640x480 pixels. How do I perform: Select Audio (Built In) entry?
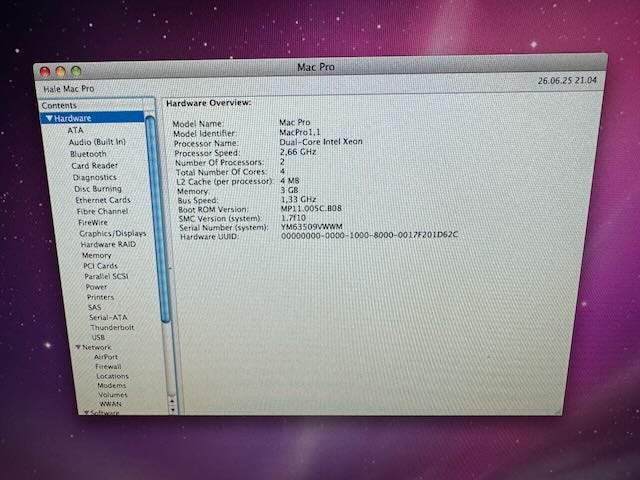pos(97,142)
